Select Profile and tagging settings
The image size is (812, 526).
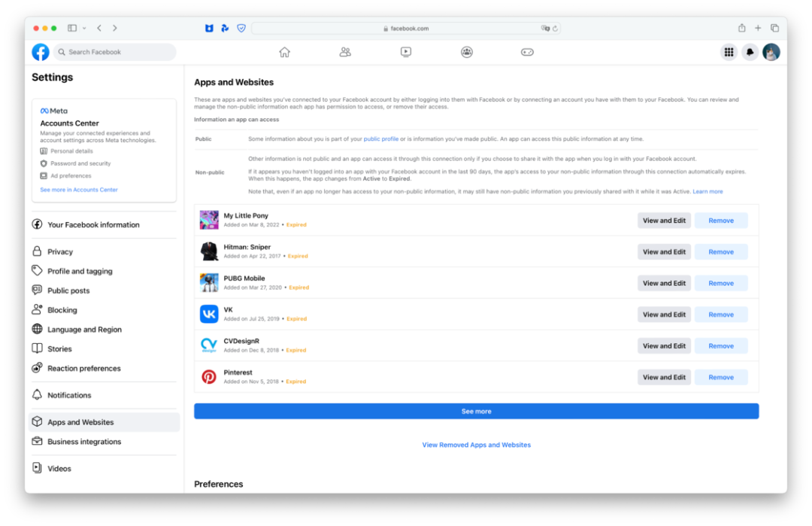[104, 271]
